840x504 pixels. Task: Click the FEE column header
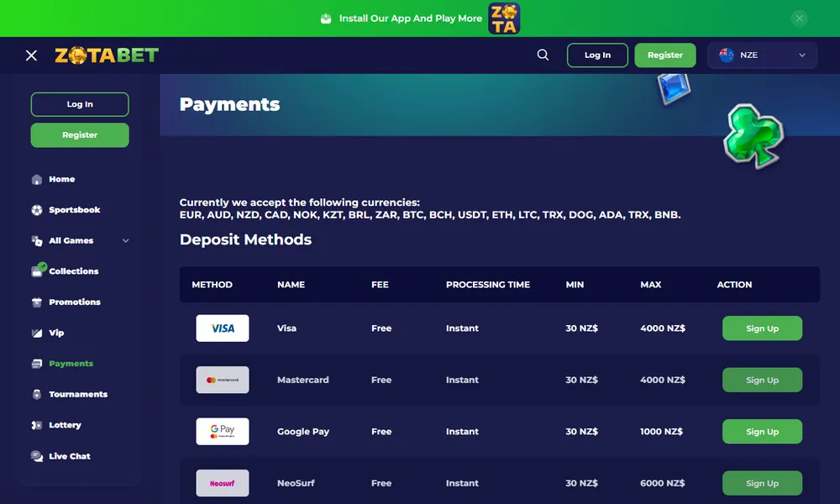pyautogui.click(x=380, y=285)
